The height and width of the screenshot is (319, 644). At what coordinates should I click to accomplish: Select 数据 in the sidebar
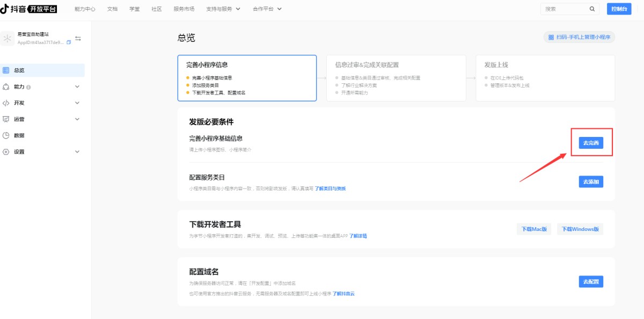[x=42, y=135]
